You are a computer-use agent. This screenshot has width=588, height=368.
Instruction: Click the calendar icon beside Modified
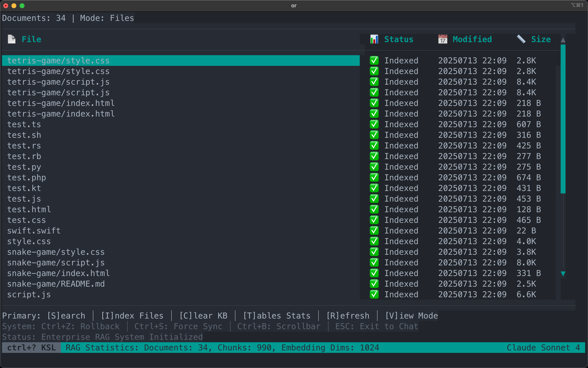click(x=443, y=39)
